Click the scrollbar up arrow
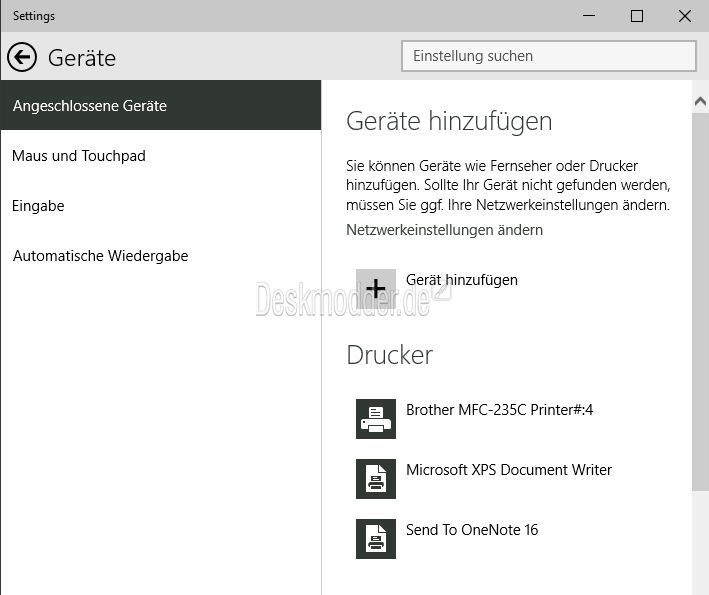The image size is (709, 595). coord(700,102)
